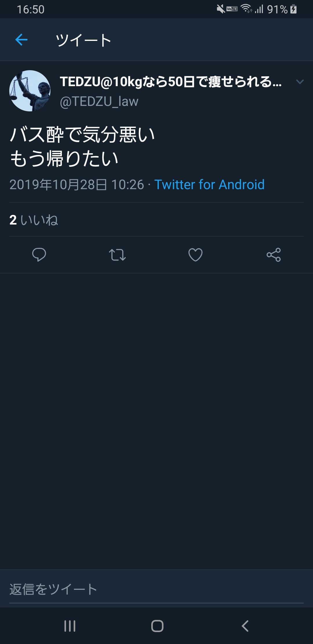The width and height of the screenshot is (313, 644).
Task: Tap the muted sound status icon
Action: point(221,9)
